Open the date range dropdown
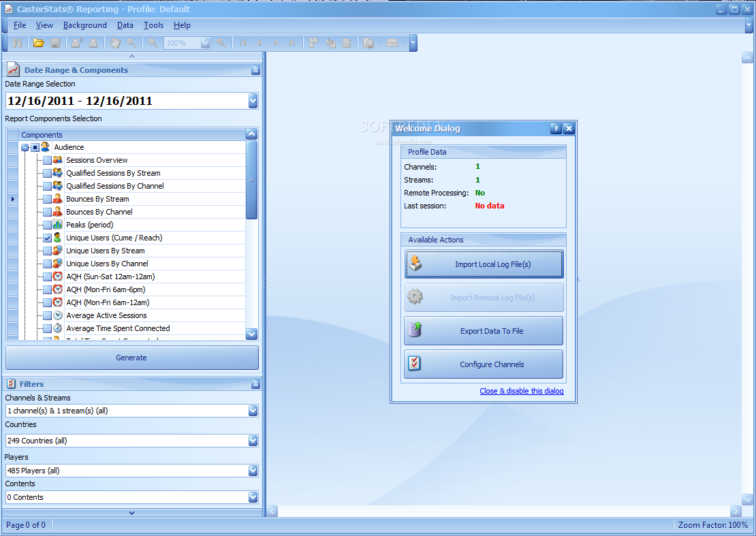The height and width of the screenshot is (536, 756). click(x=253, y=101)
